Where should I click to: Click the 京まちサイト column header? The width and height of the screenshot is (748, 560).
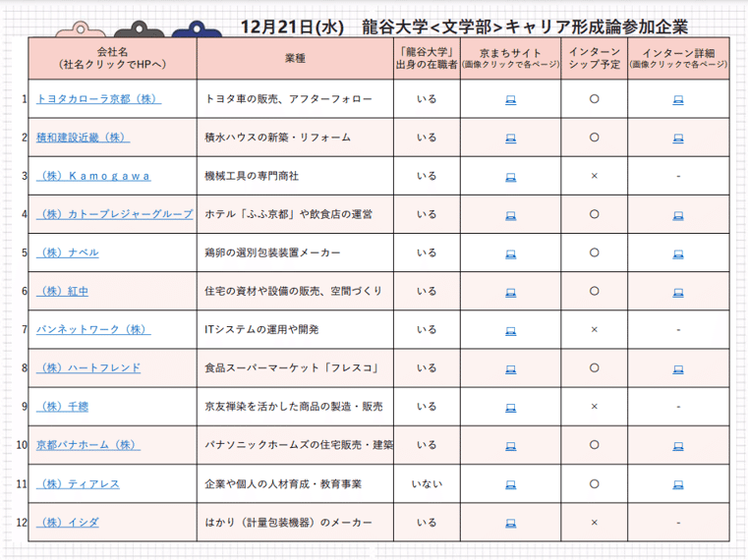510,58
